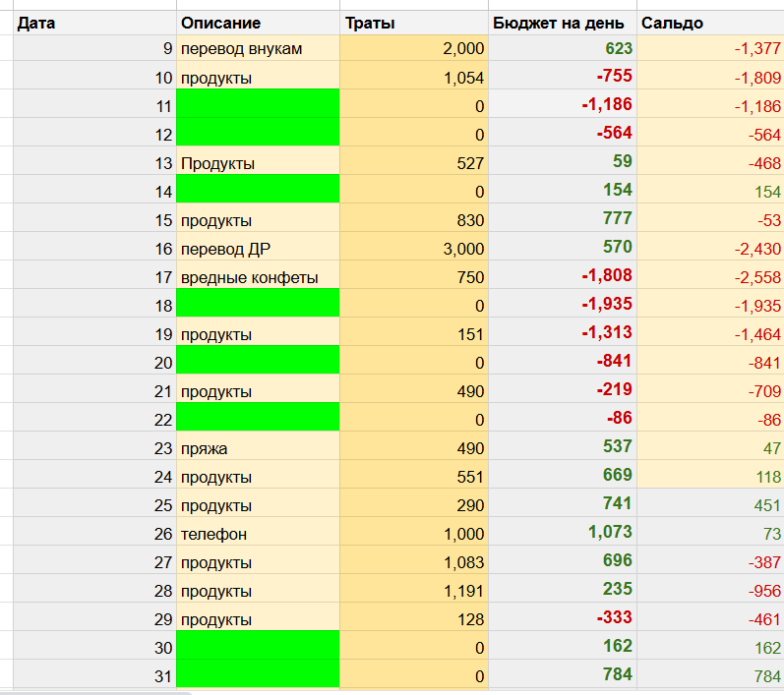Click the balance value -1,377
Image resolution: width=784 pixels, height=695 pixels.
tap(710, 48)
